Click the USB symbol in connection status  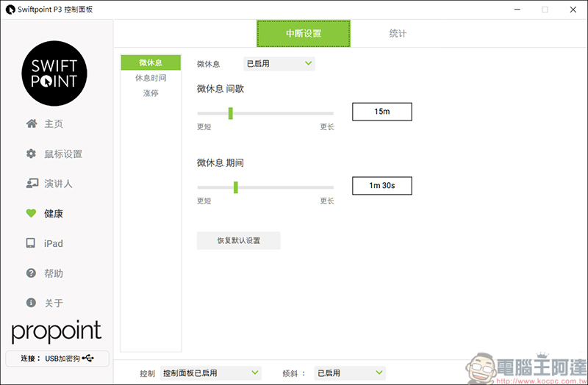pos(87,358)
